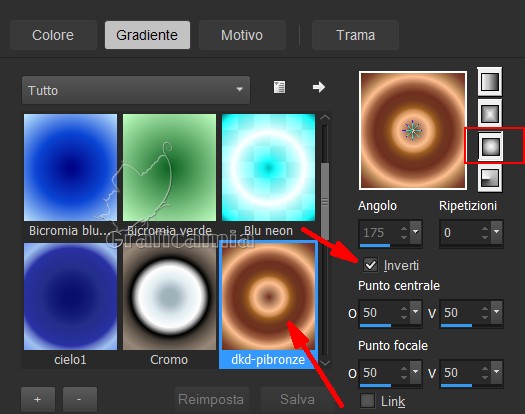Open the gradient editor list icon
The image size is (525, 414).
tap(279, 87)
